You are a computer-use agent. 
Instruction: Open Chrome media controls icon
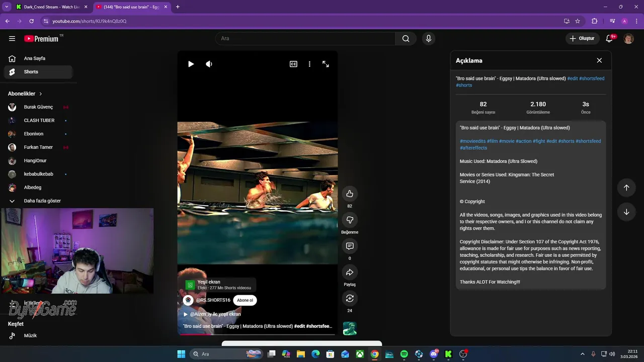pos(612,21)
